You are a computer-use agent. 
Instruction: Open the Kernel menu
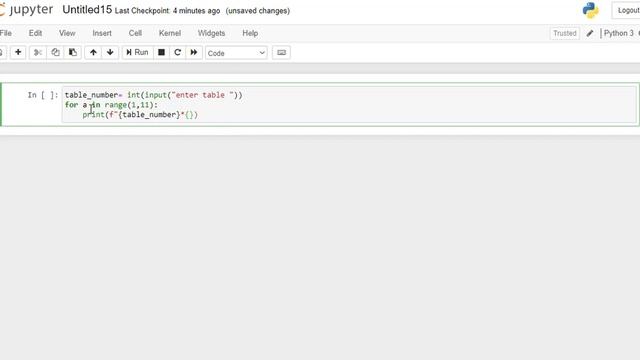pos(170,33)
